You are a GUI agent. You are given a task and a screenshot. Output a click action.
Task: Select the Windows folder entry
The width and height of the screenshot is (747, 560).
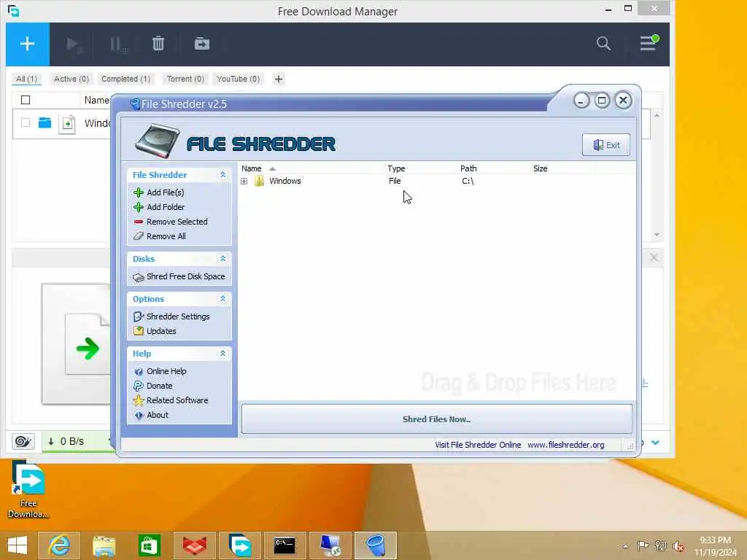click(285, 181)
